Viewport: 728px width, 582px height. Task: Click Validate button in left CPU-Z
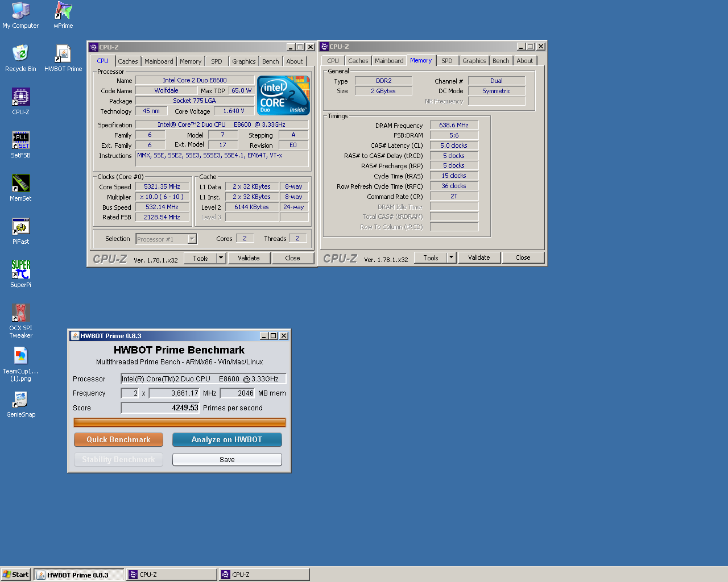tap(249, 258)
